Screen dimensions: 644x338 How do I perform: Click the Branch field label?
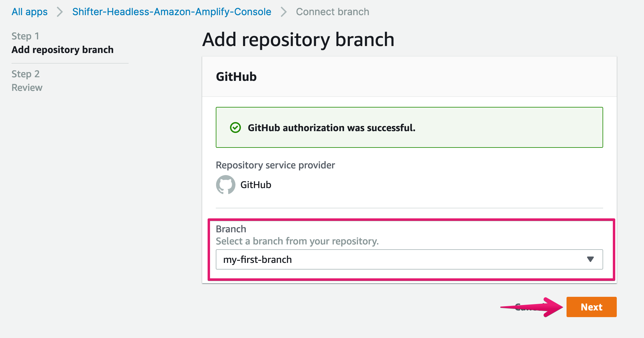[231, 229]
